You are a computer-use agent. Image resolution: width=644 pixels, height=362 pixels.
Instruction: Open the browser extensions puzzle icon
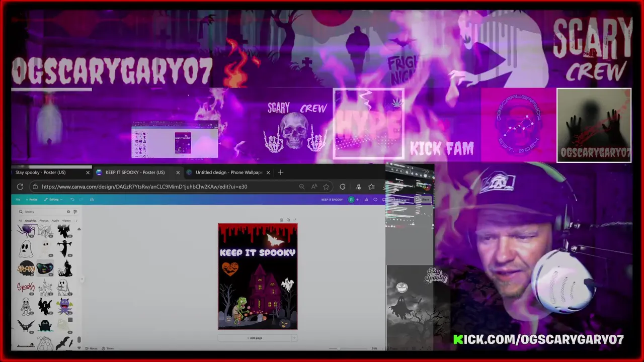pos(343,187)
